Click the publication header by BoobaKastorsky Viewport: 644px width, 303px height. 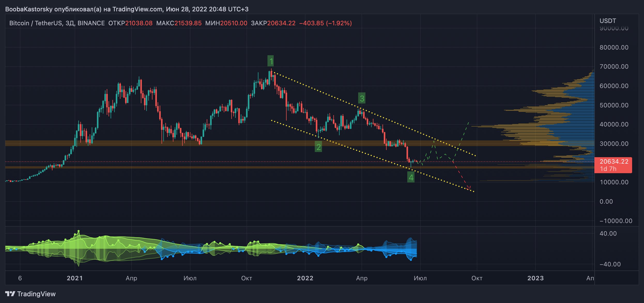click(127, 9)
